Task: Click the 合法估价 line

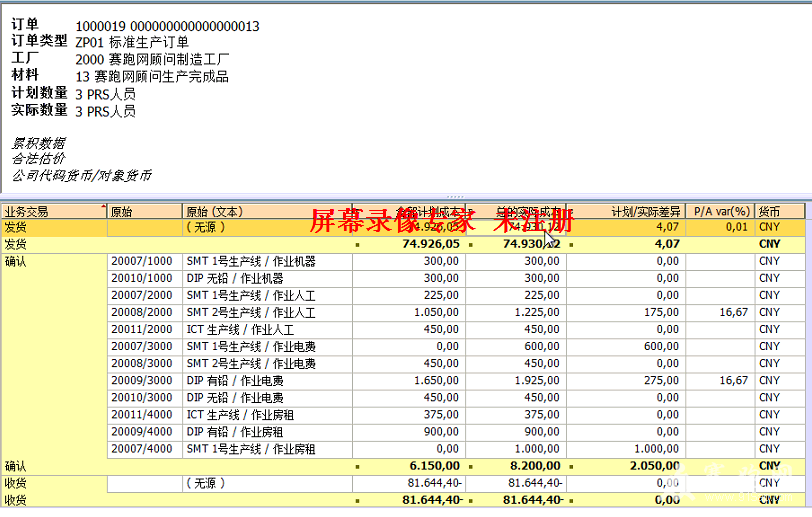Action: tap(39, 159)
